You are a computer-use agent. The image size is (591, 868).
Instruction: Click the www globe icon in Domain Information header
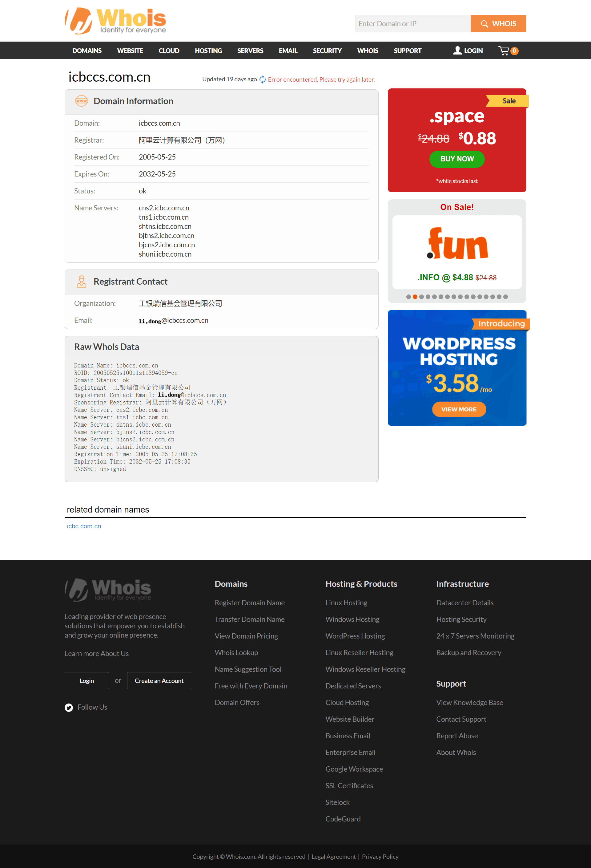pos(81,101)
